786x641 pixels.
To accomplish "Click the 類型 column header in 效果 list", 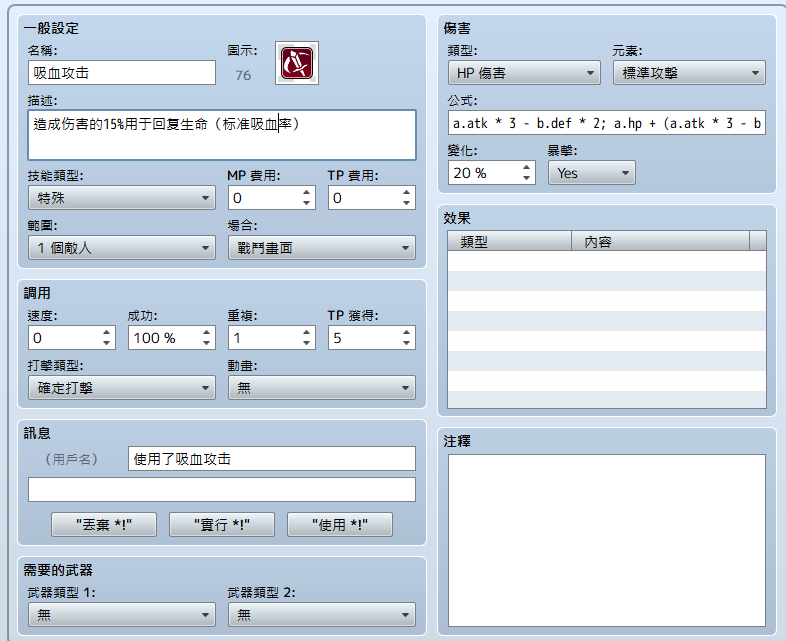I will pyautogui.click(x=509, y=241).
